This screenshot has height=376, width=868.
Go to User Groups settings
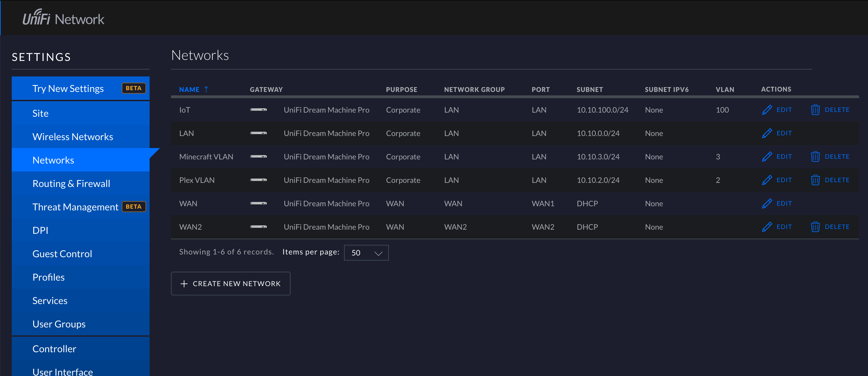tap(81, 324)
